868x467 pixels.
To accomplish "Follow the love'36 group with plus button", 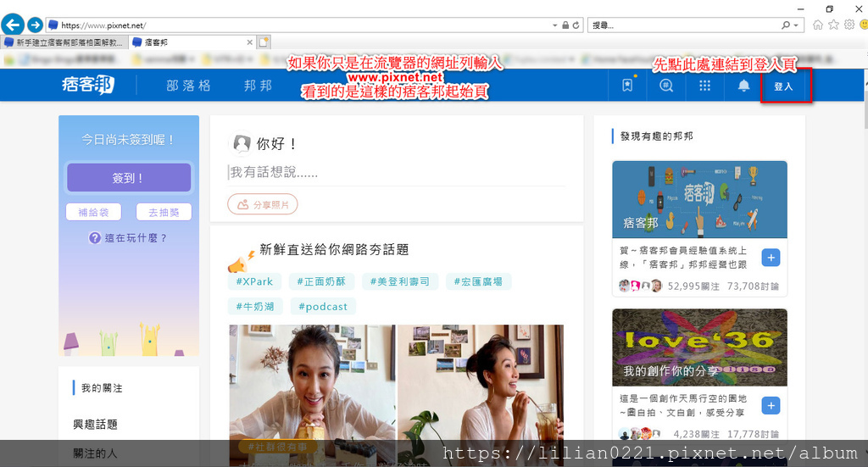I will [x=771, y=406].
